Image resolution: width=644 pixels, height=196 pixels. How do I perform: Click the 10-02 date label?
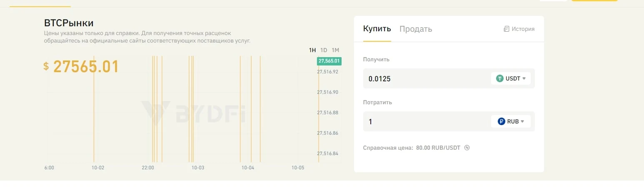tap(98, 168)
